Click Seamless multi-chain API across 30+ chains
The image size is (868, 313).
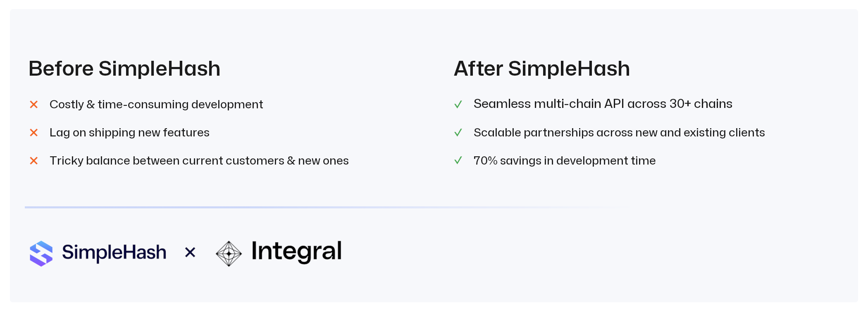click(603, 104)
